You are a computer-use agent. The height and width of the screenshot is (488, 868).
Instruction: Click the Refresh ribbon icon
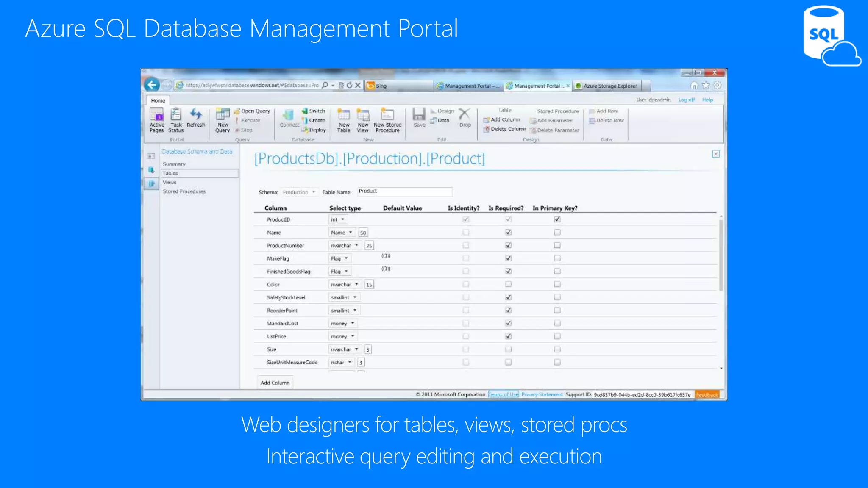196,117
